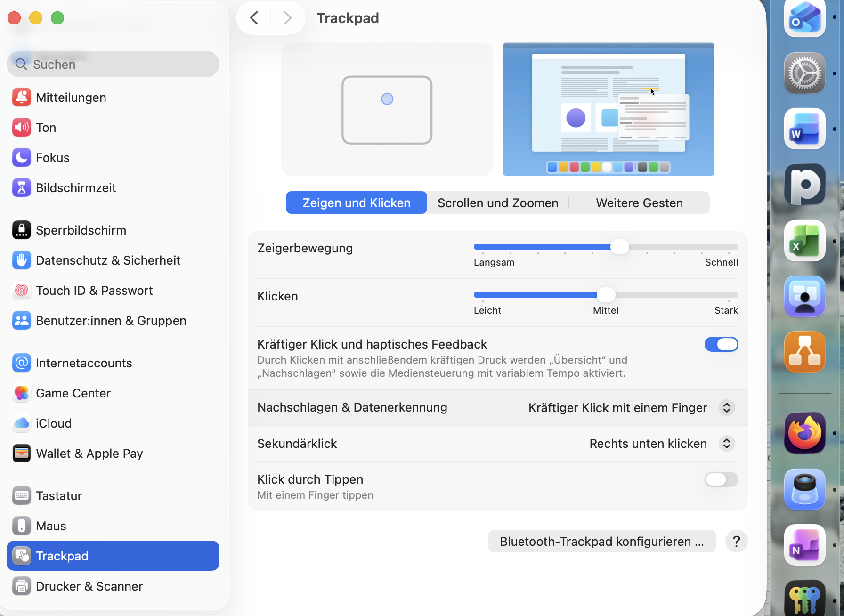This screenshot has height=616, width=844.
Task: Open Microsoft Excel in the Dock
Action: click(x=804, y=241)
